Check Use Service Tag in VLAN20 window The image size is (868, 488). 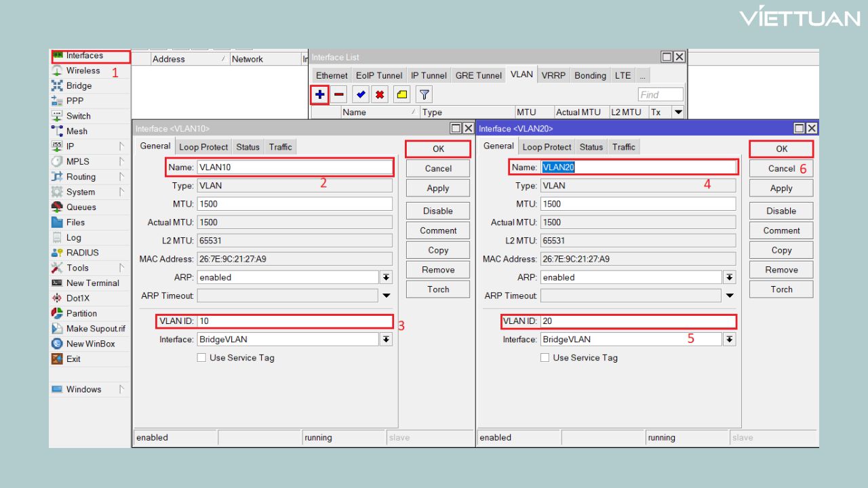click(545, 358)
